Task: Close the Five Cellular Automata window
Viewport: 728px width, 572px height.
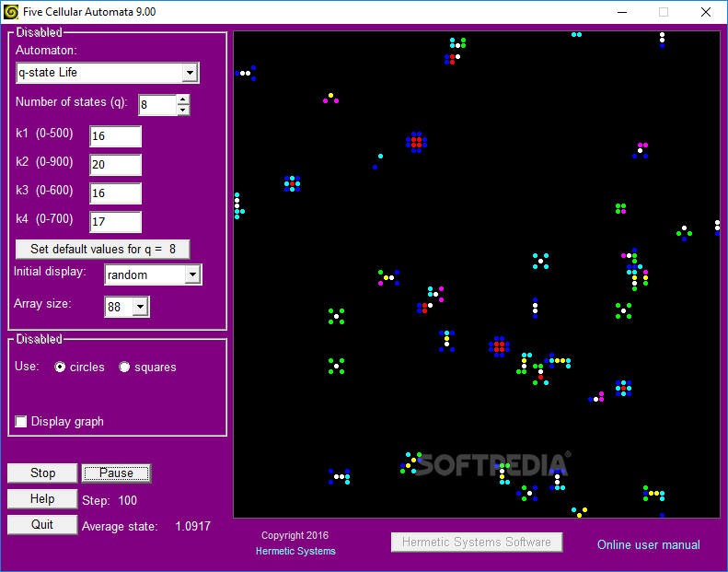Action: coord(706,12)
